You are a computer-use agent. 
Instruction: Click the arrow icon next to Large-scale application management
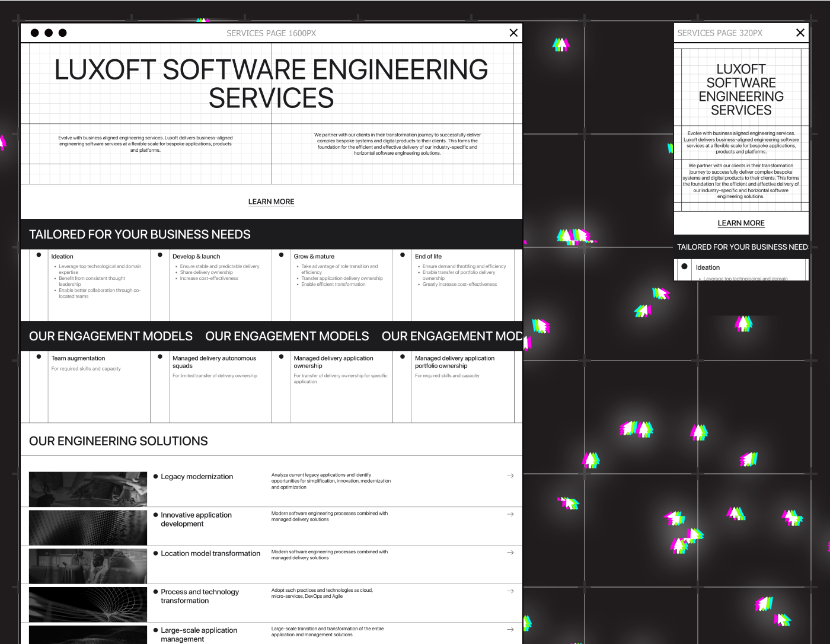click(x=510, y=629)
